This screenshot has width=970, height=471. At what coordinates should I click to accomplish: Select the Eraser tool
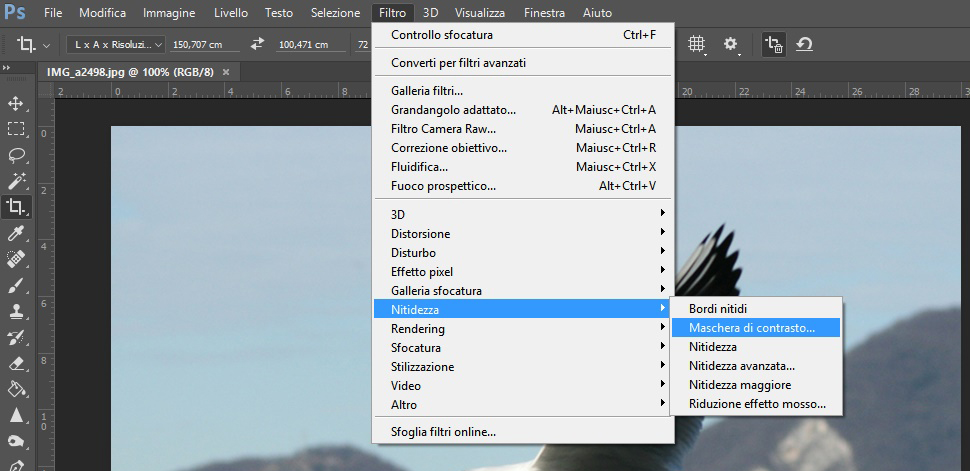[x=15, y=363]
